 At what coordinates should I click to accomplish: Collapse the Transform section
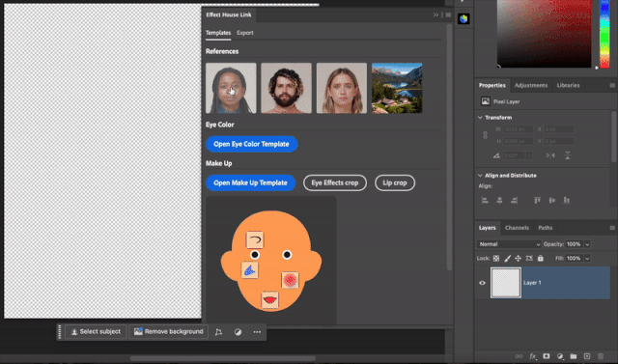pyautogui.click(x=480, y=118)
